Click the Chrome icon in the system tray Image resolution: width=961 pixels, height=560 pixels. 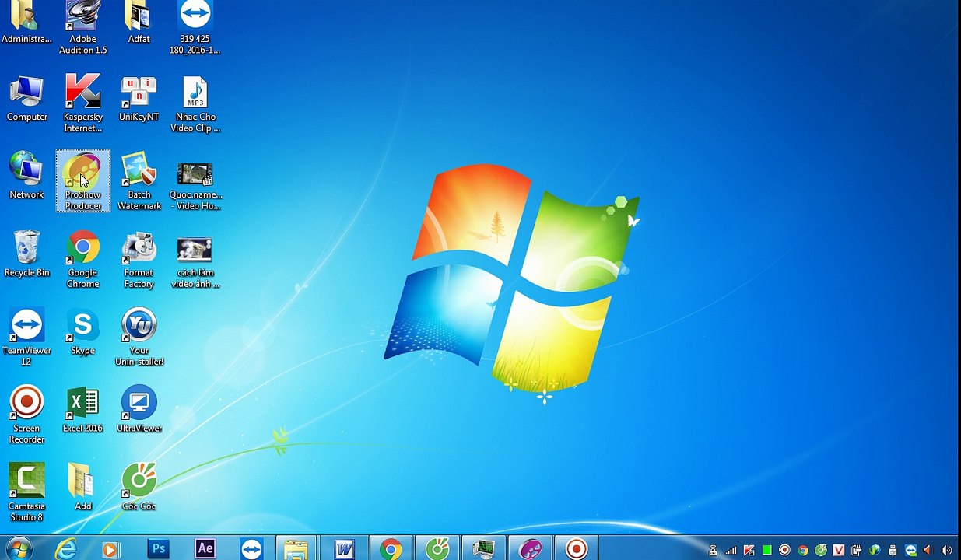coord(803,551)
